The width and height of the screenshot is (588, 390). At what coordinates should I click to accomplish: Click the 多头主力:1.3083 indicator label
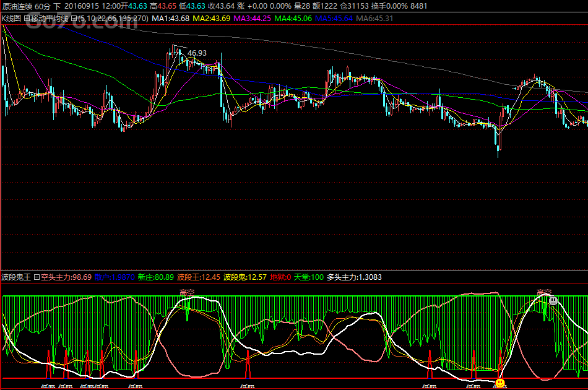(354, 277)
